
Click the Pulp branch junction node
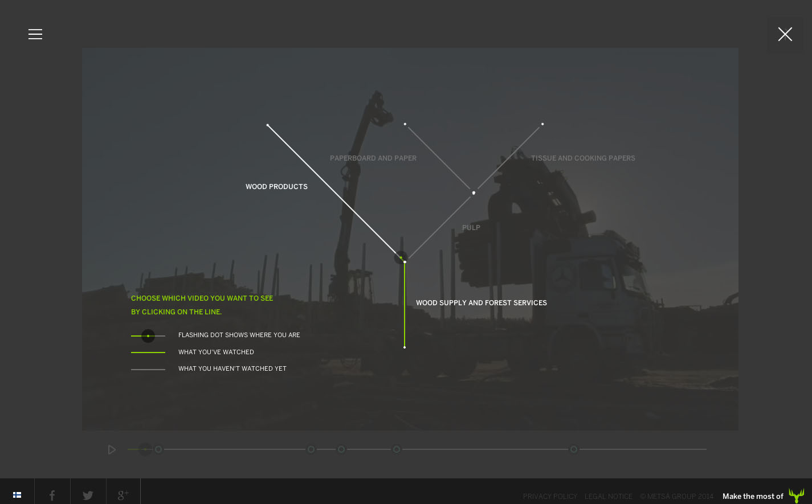coord(474,193)
